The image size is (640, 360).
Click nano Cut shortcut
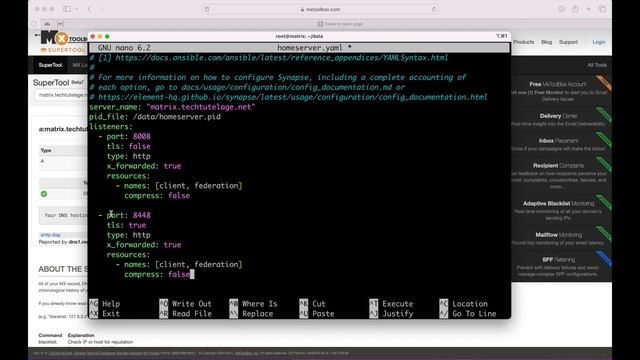[313, 304]
